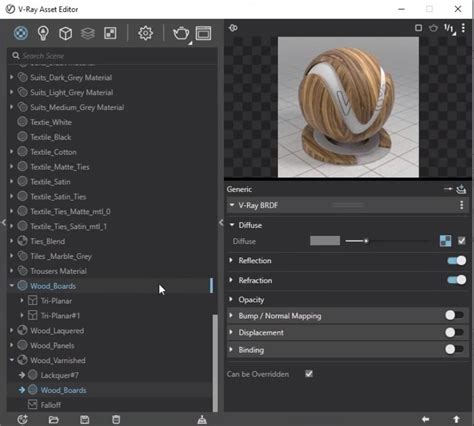This screenshot has height=426, width=474.
Task: Open the Lights category lightbulb icon
Action: click(x=43, y=33)
